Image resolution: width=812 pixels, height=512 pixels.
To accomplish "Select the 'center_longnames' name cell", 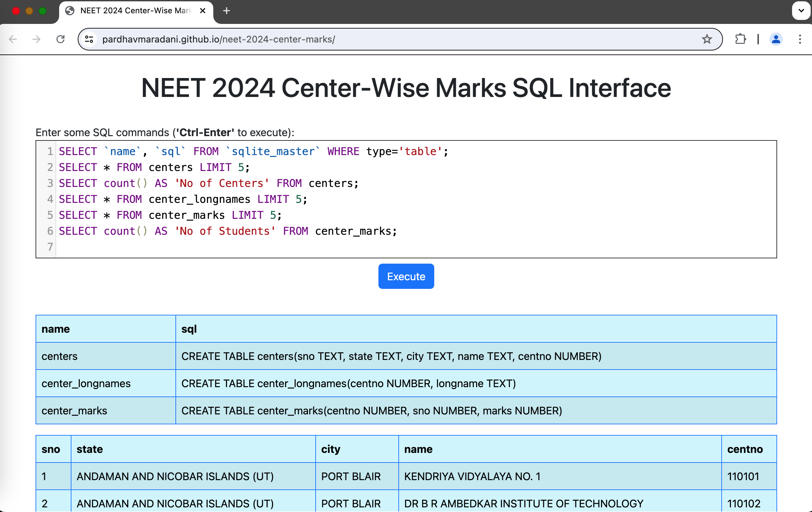I will (106, 383).
